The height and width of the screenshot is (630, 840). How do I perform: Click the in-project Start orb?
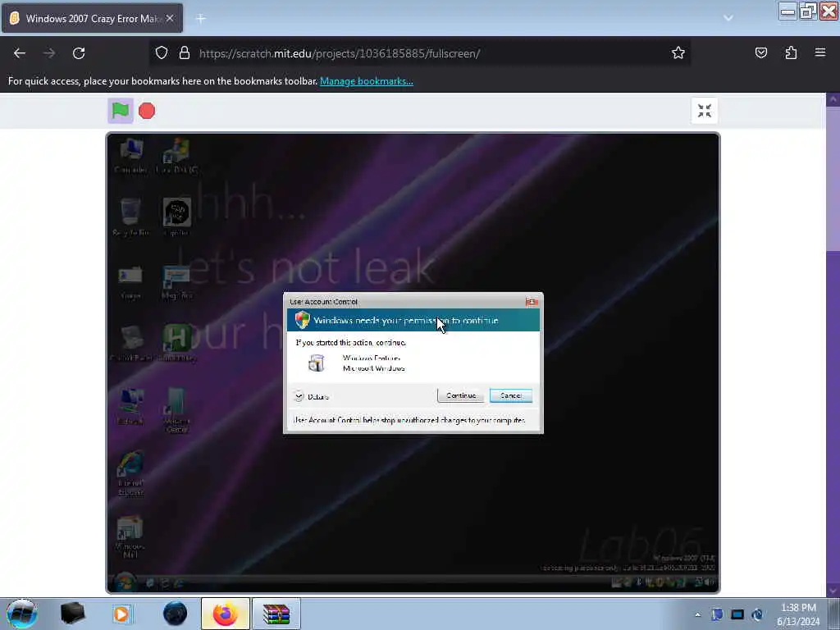click(125, 582)
